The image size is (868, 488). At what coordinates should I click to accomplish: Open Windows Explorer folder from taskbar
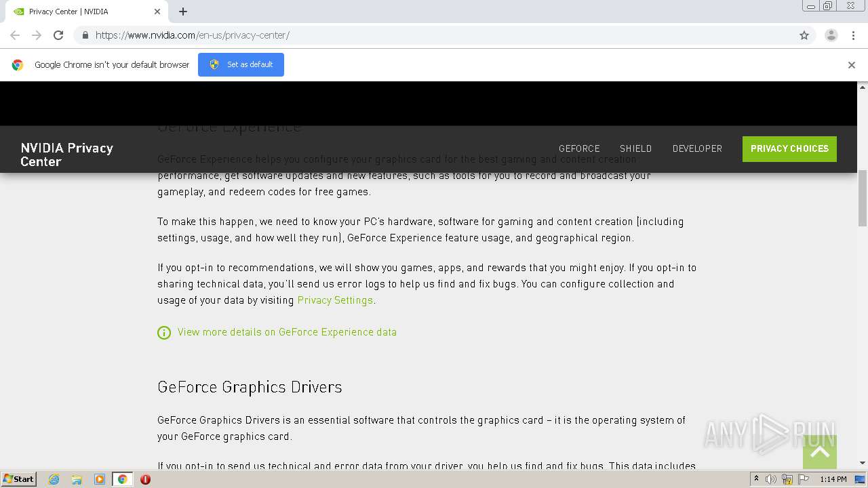point(77,479)
